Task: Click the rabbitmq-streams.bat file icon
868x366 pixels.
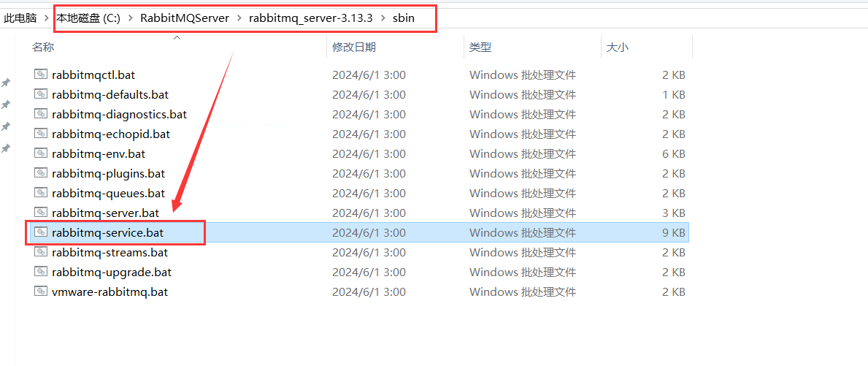Action: [x=41, y=253]
